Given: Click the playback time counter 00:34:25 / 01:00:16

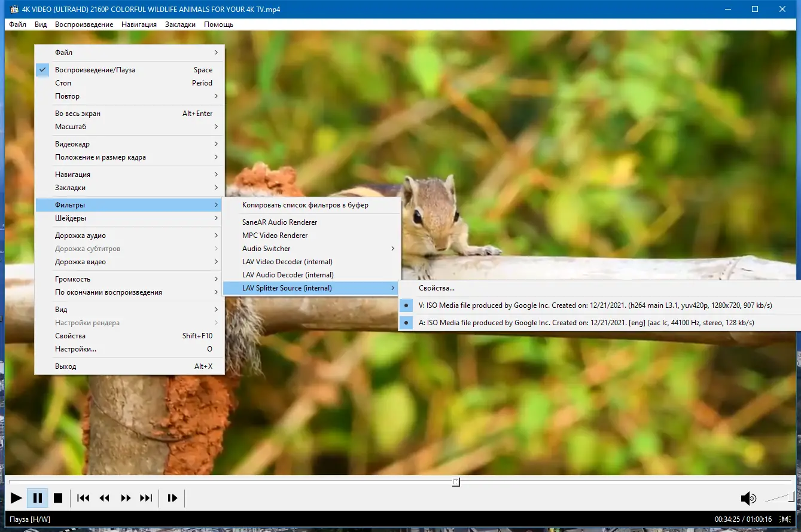Looking at the screenshot, I should (743, 519).
